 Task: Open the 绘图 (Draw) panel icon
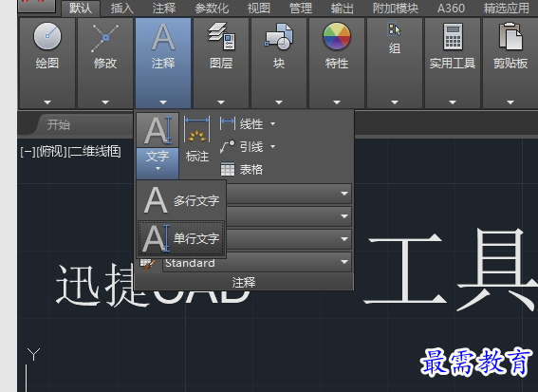click(x=47, y=36)
